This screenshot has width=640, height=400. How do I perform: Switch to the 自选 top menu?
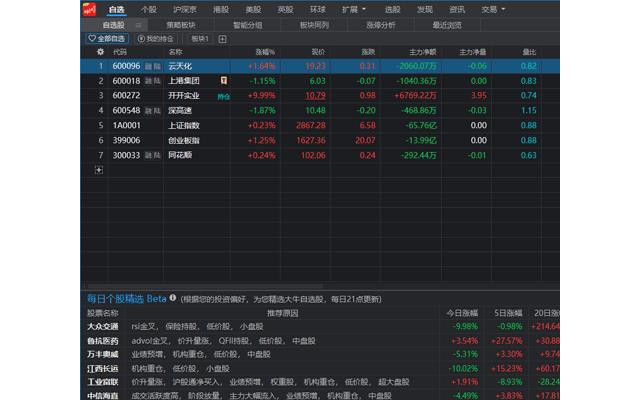[117, 9]
